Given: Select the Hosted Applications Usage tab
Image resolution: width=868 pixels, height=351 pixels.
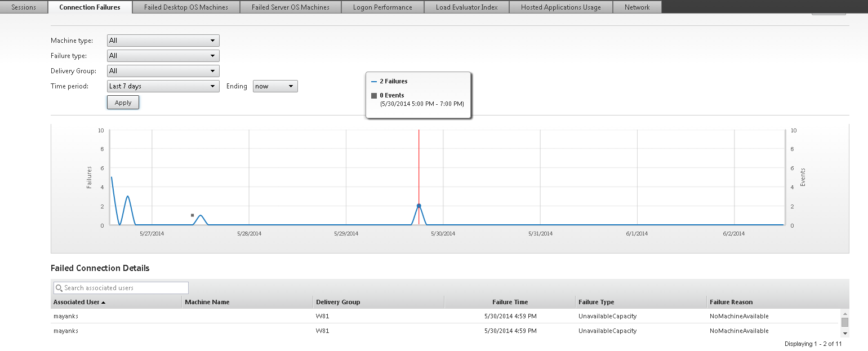Looking at the screenshot, I should coord(560,7).
